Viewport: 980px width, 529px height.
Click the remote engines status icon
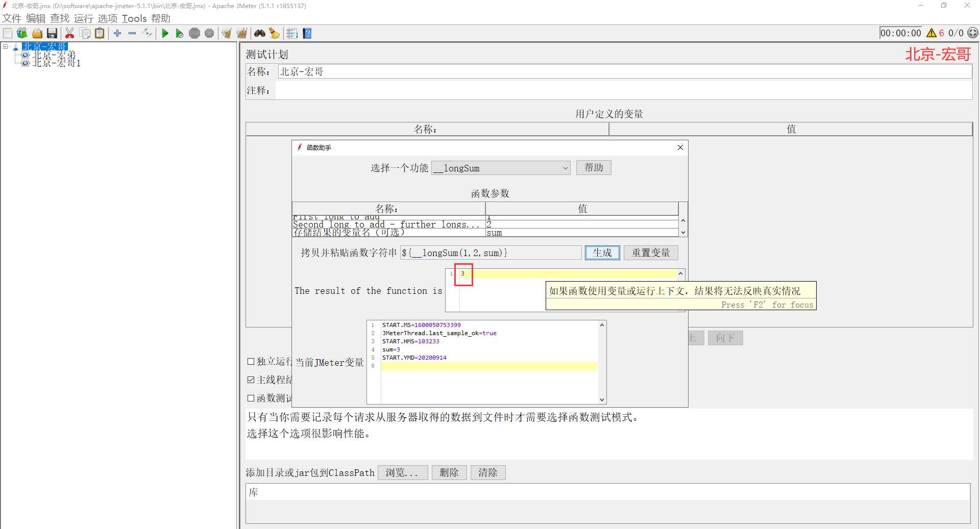click(973, 33)
